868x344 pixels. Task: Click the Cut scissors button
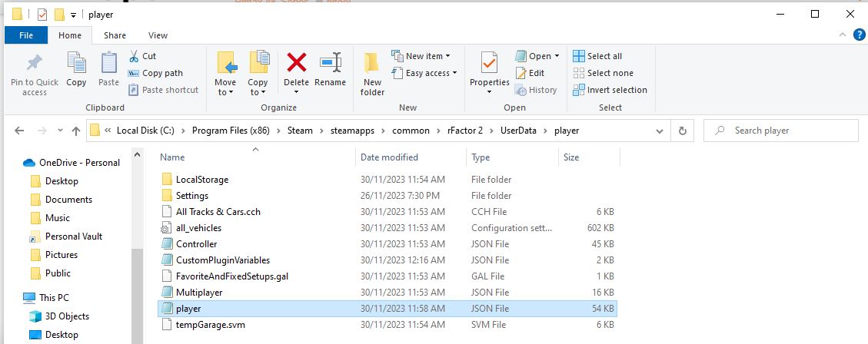click(x=142, y=56)
